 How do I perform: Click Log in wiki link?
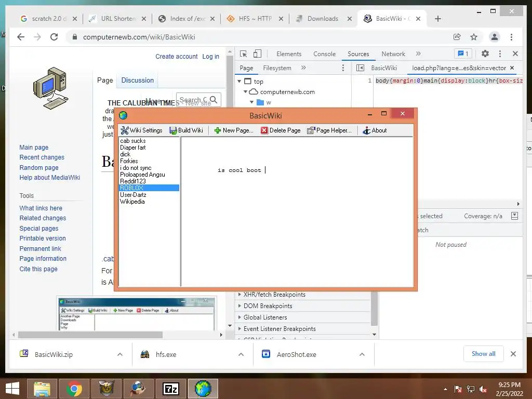[x=211, y=56]
